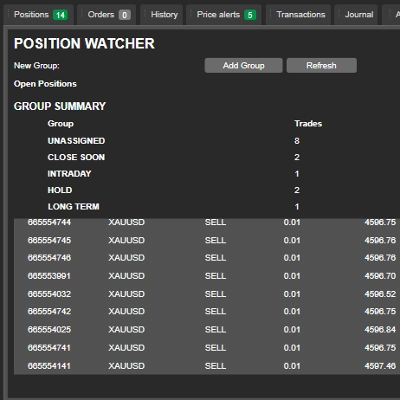Click SELL in the row ending 741

pos(215,348)
